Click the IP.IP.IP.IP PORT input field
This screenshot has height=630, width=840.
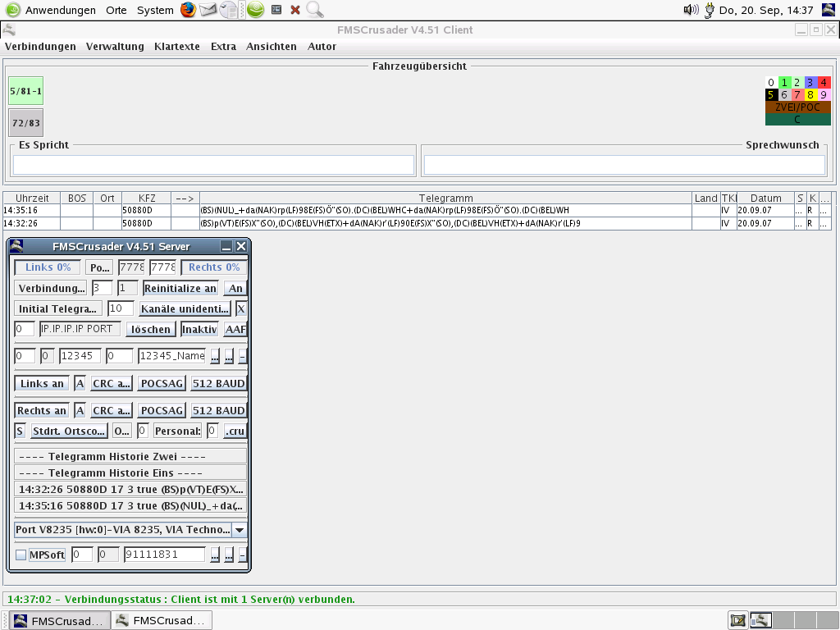tap(80, 329)
